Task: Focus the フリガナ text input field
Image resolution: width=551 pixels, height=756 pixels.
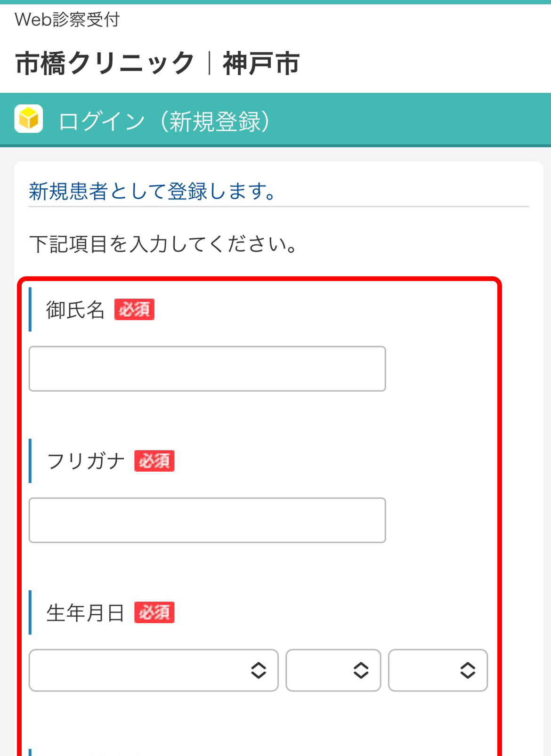Action: tap(207, 520)
